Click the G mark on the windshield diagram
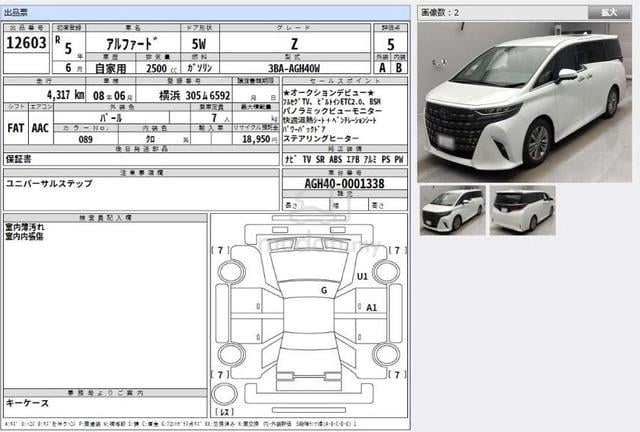The image size is (640, 432). click(x=324, y=290)
